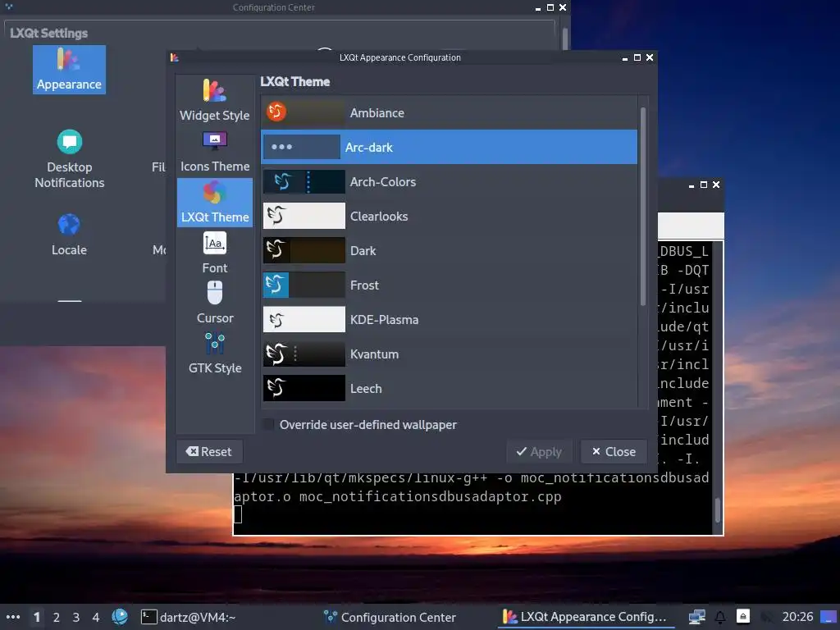Enable Override user-defined wallpaper checkbox

268,425
